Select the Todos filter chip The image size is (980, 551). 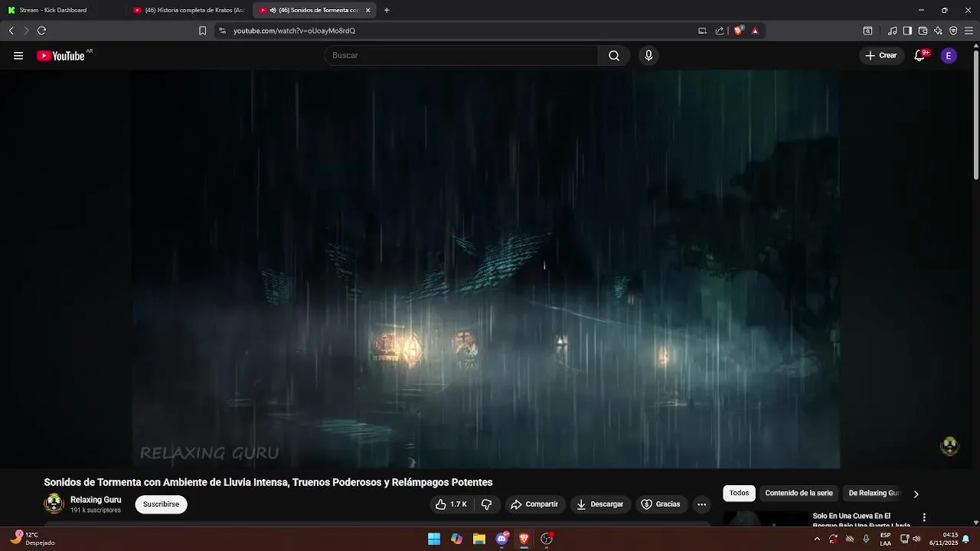tap(739, 494)
